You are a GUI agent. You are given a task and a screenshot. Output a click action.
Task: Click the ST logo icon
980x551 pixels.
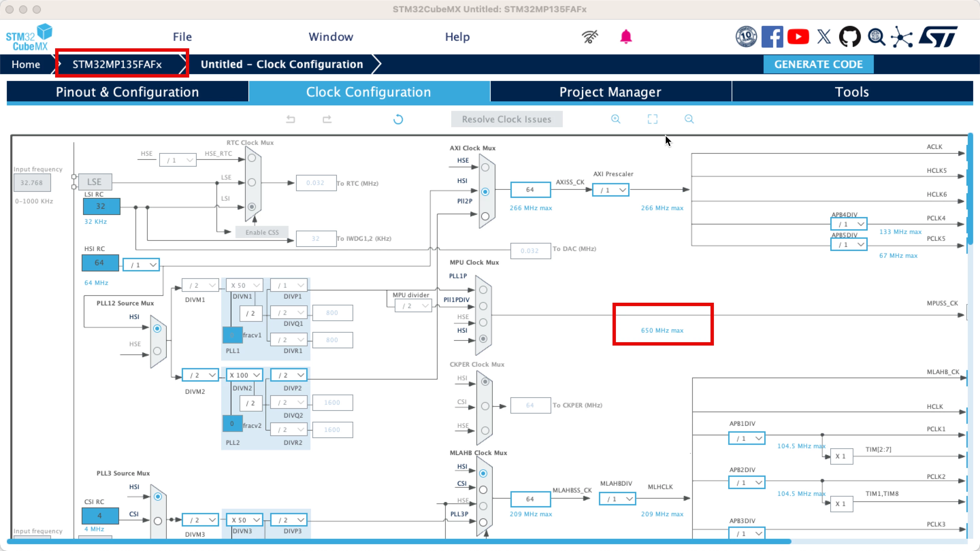[x=938, y=37]
